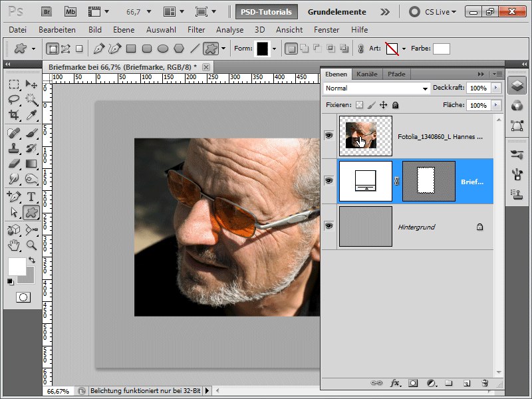The height and width of the screenshot is (399, 532).
Task: Launch Adobe Bridge
Action: pyautogui.click(x=47, y=12)
